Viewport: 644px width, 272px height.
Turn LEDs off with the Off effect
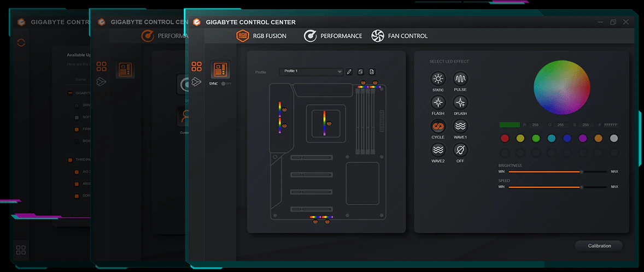[x=460, y=150]
